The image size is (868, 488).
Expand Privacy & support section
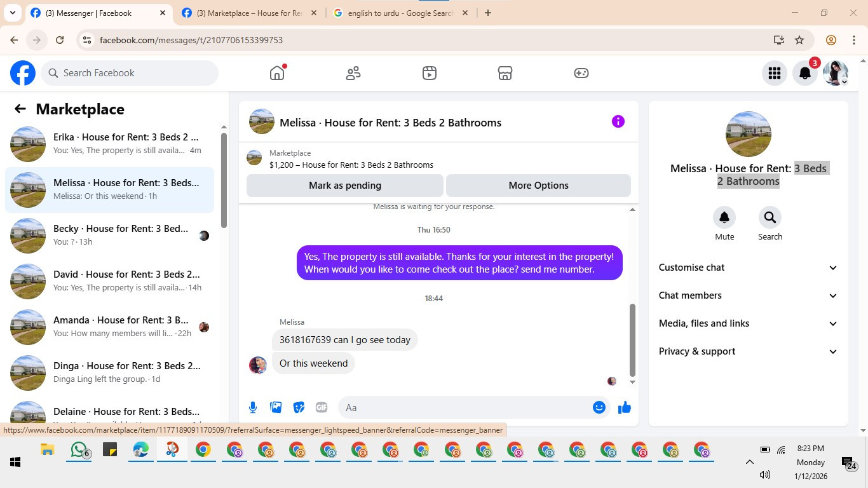[x=748, y=351]
